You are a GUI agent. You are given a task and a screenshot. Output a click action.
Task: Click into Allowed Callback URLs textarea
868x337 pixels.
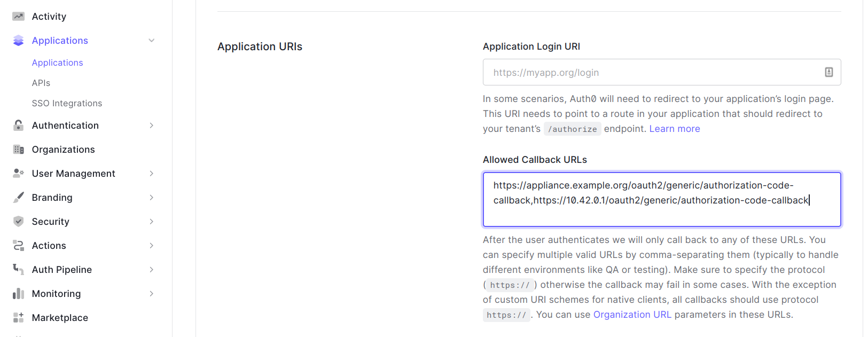coord(661,214)
